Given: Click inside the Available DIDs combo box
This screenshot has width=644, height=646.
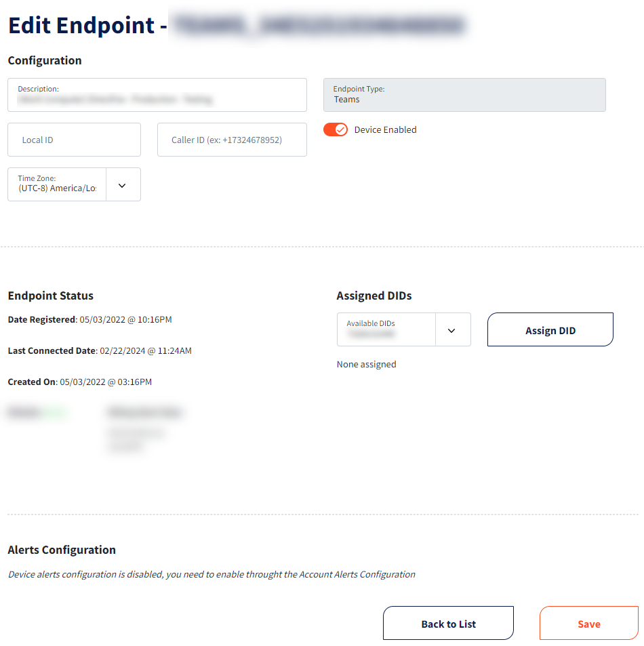Looking at the screenshot, I should [386, 330].
